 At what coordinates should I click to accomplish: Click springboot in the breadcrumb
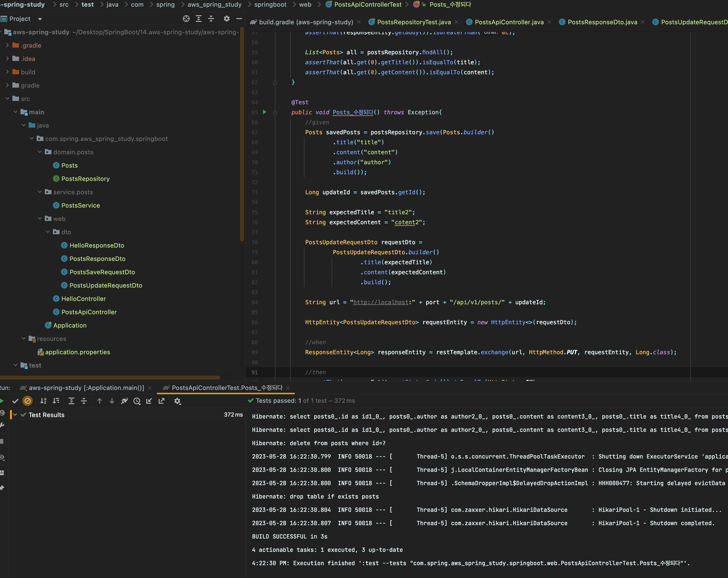pos(270,5)
